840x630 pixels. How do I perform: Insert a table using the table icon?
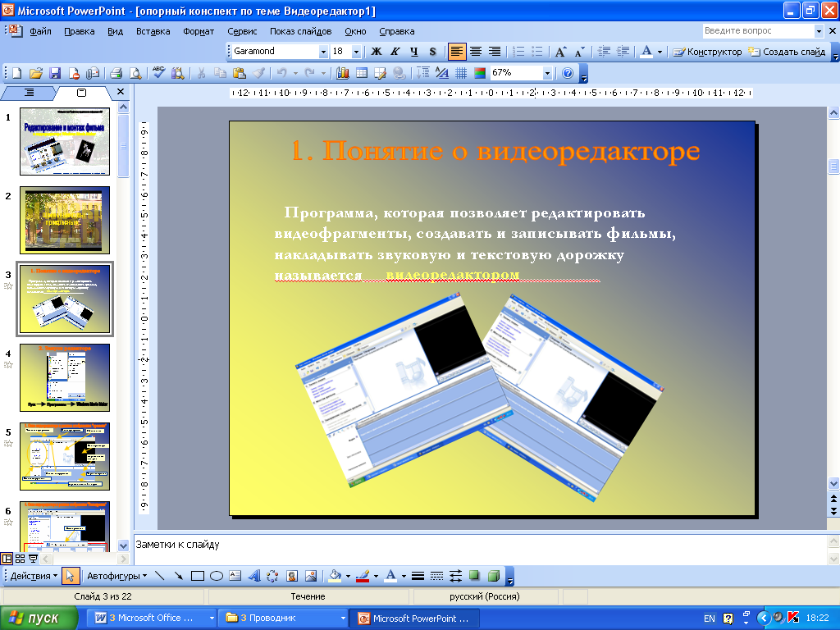(362, 73)
